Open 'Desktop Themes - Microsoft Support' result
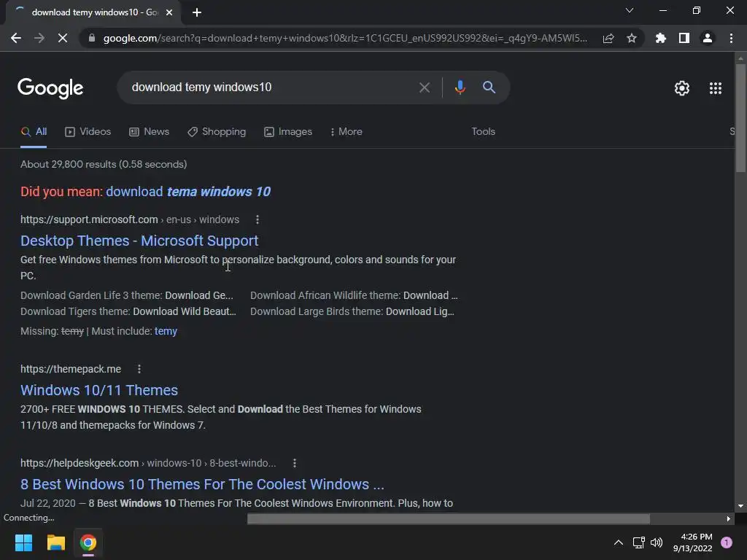The width and height of the screenshot is (747, 560). point(139,241)
